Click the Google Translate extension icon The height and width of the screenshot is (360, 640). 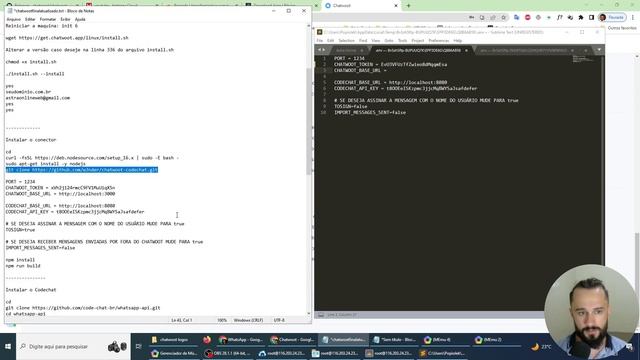(517, 18)
